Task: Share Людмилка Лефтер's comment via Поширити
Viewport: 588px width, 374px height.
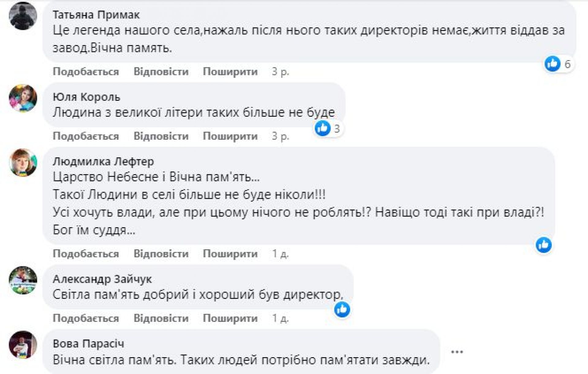Action: [x=230, y=254]
